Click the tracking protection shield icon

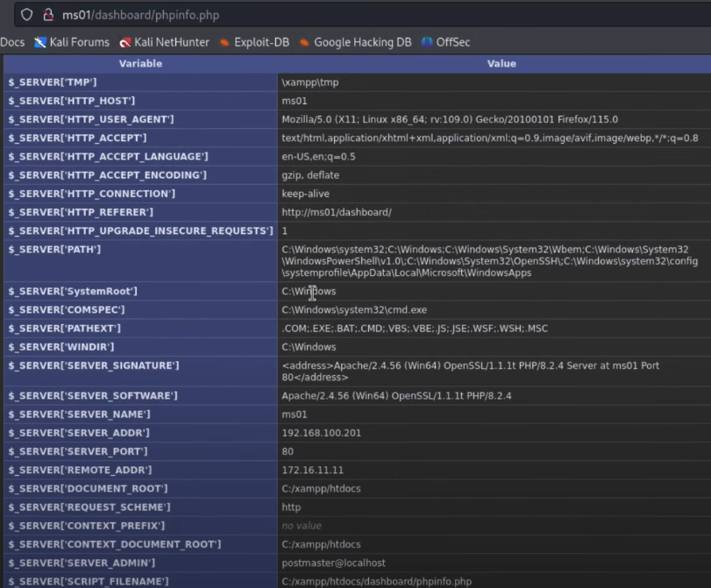click(x=27, y=15)
